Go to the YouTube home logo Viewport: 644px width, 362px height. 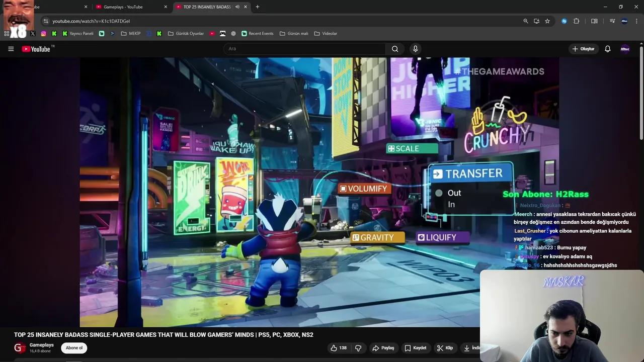[36, 49]
